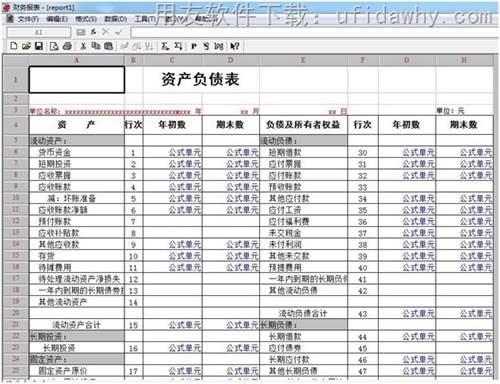Click the checkmark confirm entry icon
Screen dimensions: 500x384
(118, 32)
